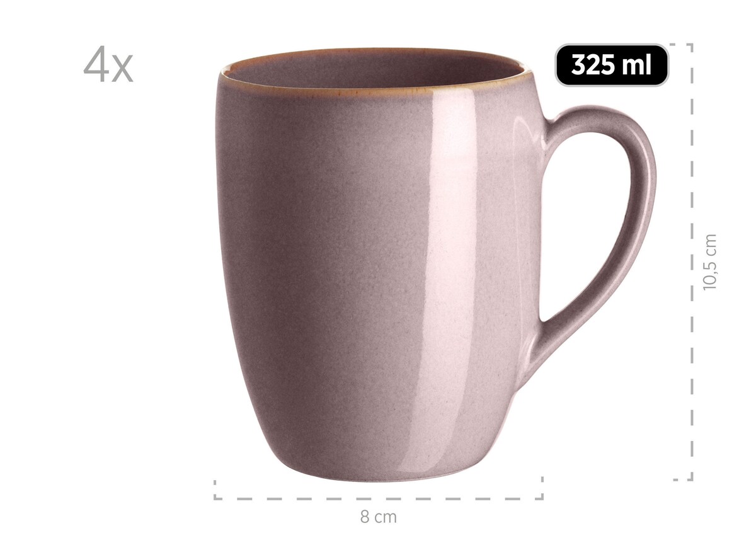
Task: Click the right end of the width bracket
Action: pyautogui.click(x=541, y=490)
